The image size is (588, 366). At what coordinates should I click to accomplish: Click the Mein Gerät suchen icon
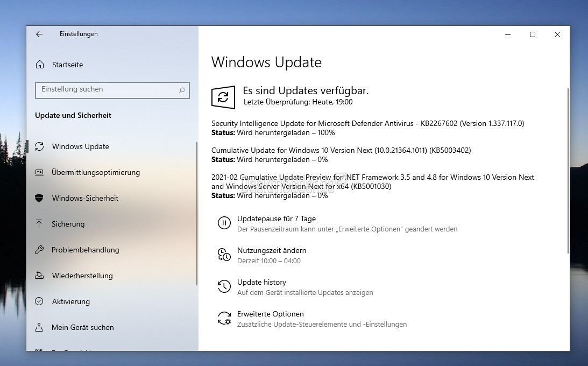[39, 327]
